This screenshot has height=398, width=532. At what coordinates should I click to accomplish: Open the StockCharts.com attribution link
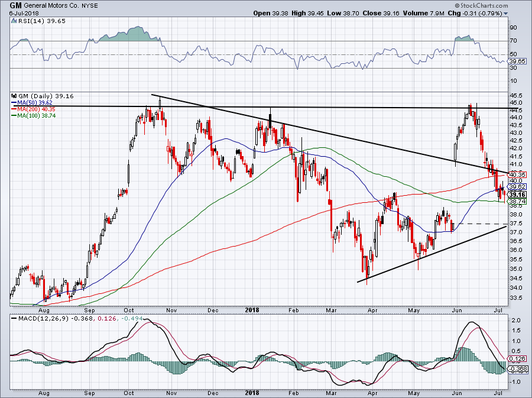pyautogui.click(x=484, y=5)
